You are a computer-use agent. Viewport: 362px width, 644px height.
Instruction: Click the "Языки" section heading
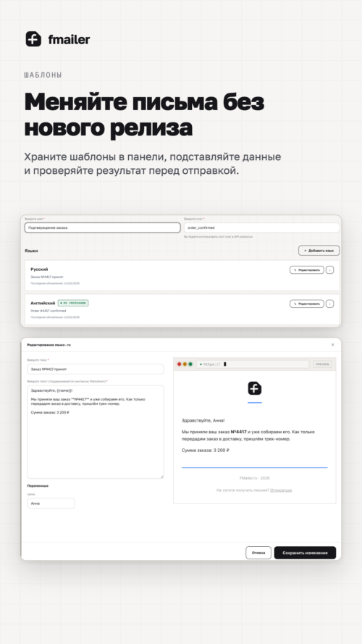[x=31, y=251]
